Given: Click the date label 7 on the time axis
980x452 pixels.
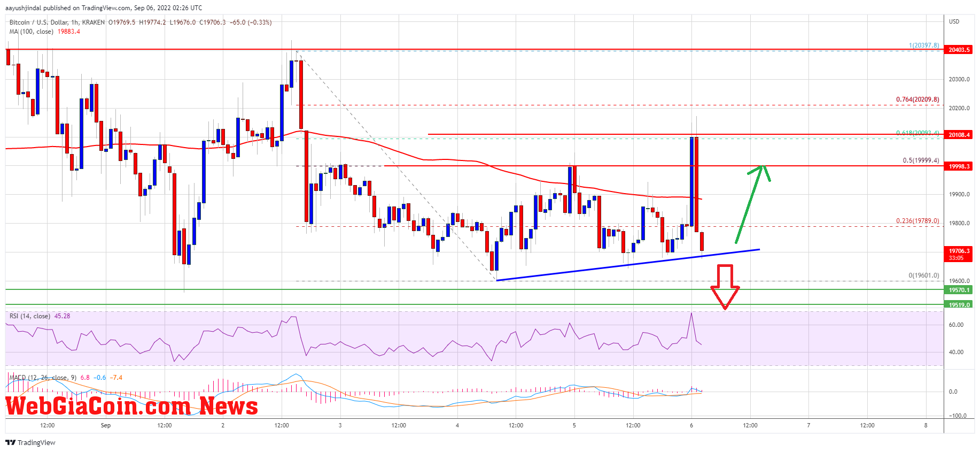Looking at the screenshot, I should [808, 425].
